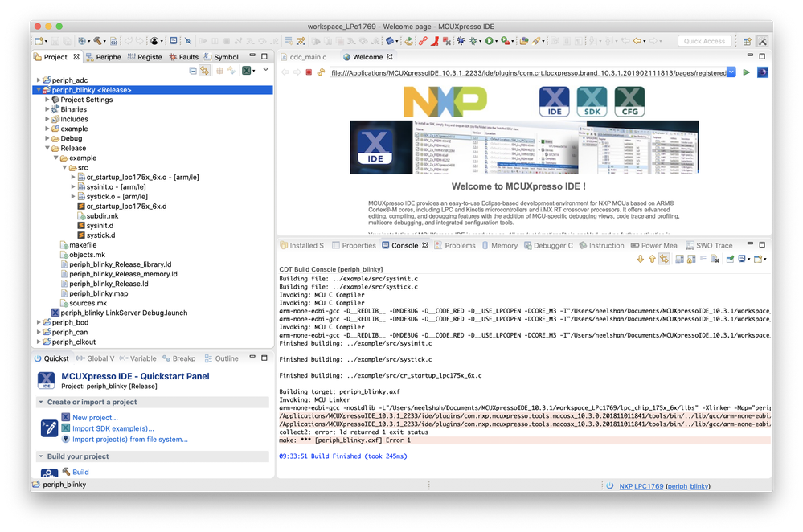
Task: Open the Memory tab
Action: coord(500,246)
